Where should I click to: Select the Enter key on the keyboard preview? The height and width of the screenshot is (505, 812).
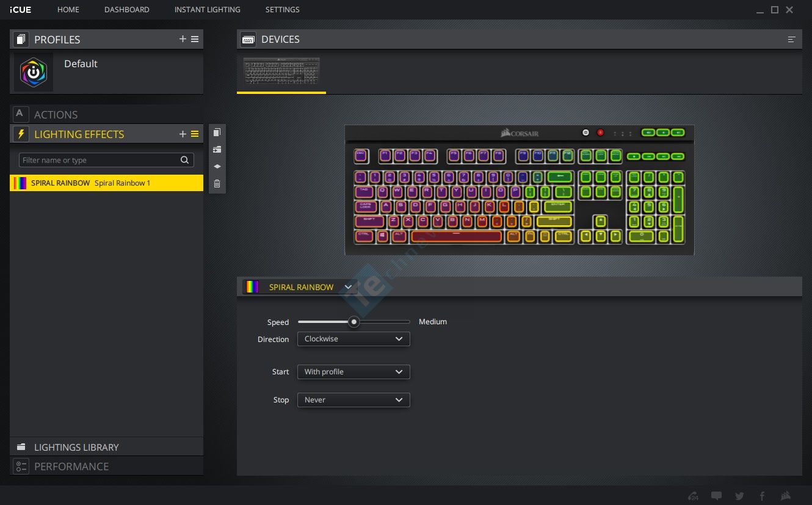click(x=558, y=206)
